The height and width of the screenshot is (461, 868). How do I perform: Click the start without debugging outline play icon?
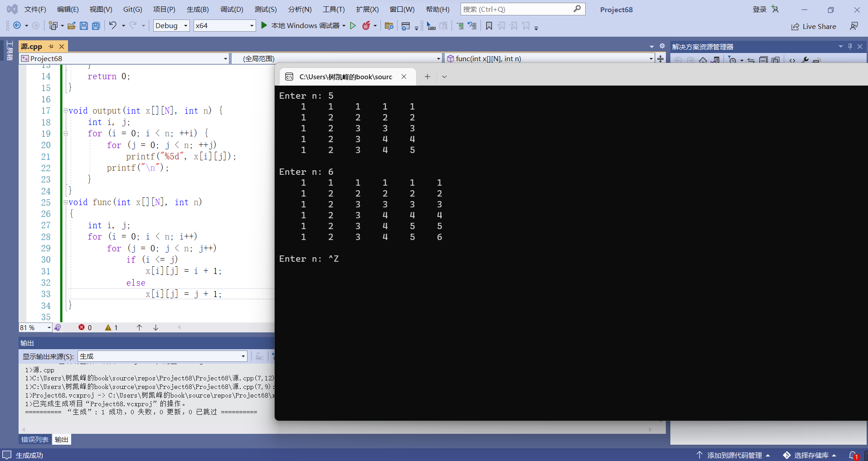pos(353,26)
